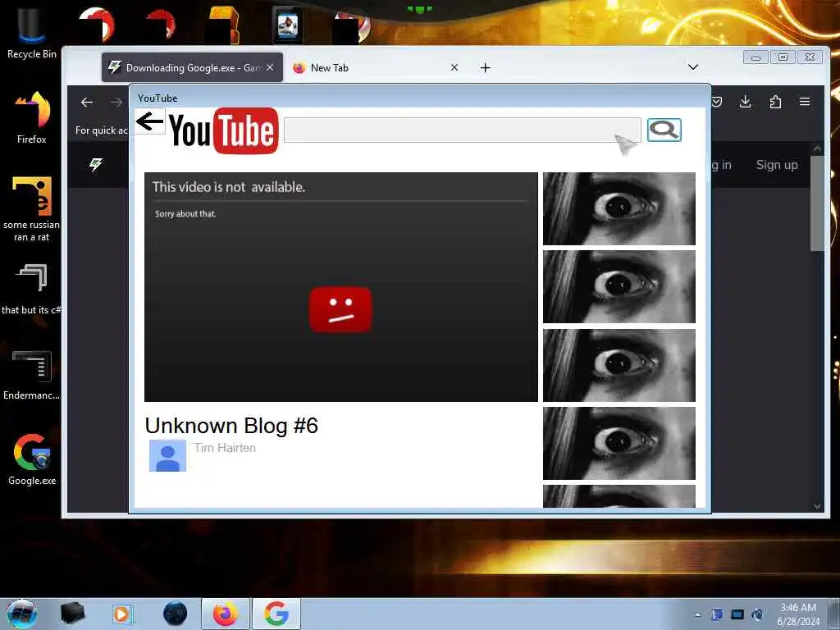Click the Unknown Blog #6 video title

pos(231,426)
